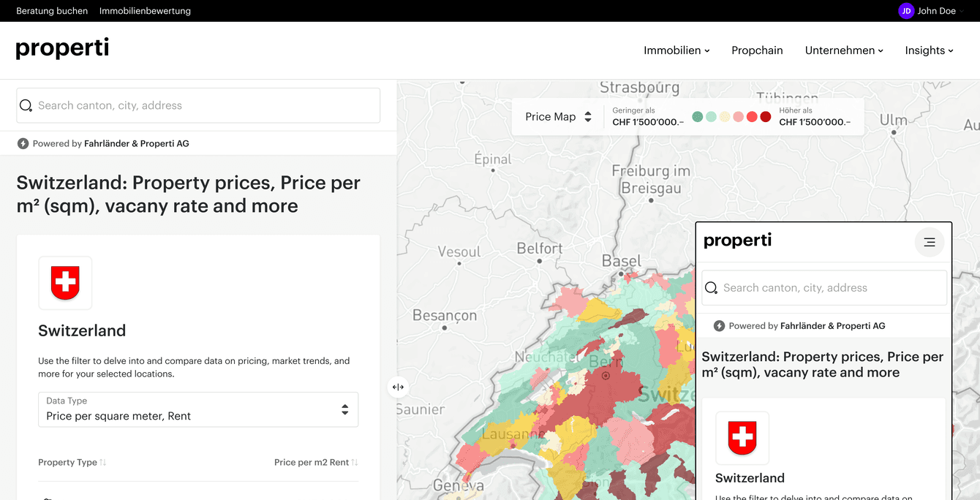This screenshot has height=500, width=980.
Task: Open the Price Map selector
Action: [x=559, y=117]
